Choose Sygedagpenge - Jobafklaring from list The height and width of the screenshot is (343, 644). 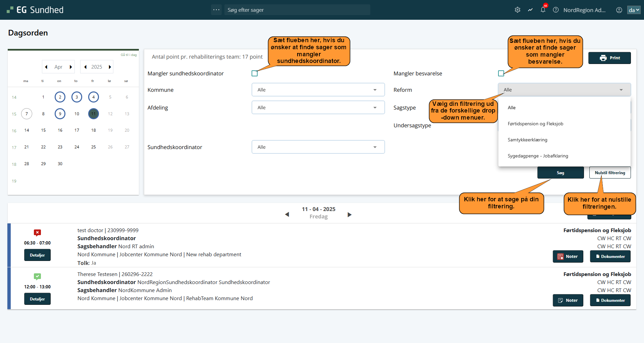click(538, 156)
